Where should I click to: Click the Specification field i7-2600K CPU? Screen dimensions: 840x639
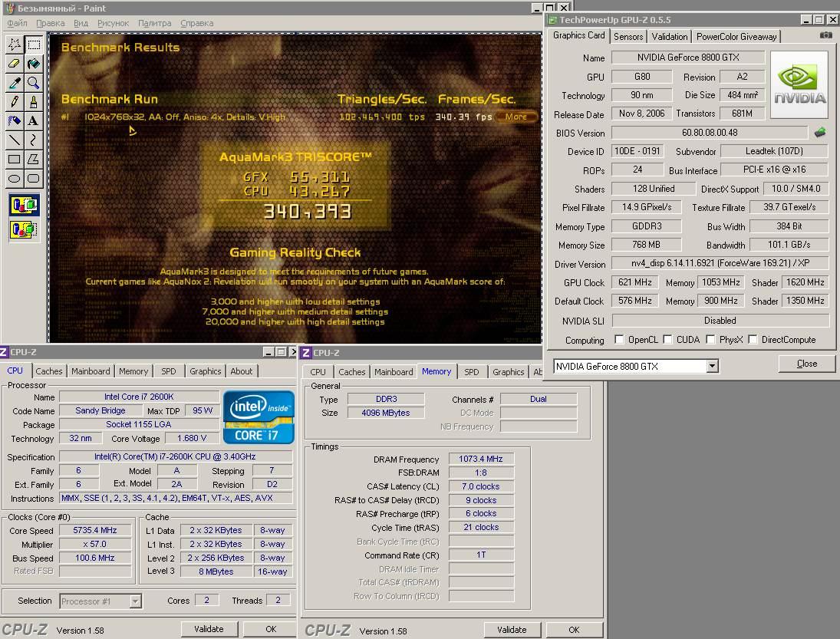pos(175,457)
